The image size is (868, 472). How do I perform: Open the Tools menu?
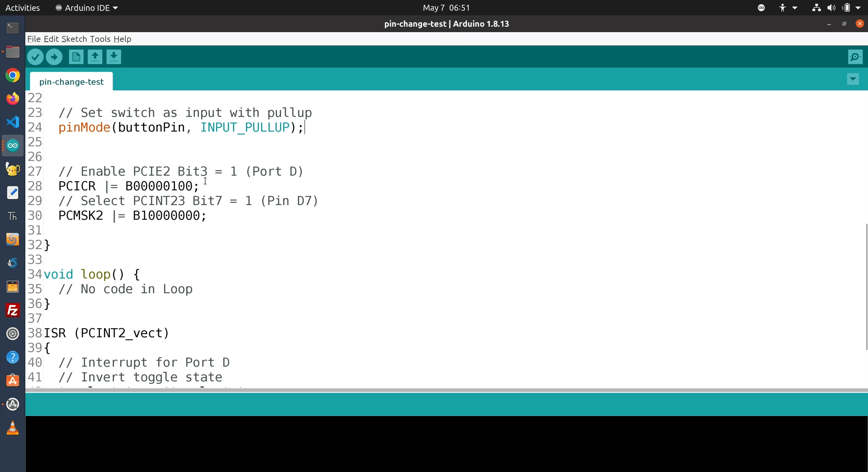100,39
